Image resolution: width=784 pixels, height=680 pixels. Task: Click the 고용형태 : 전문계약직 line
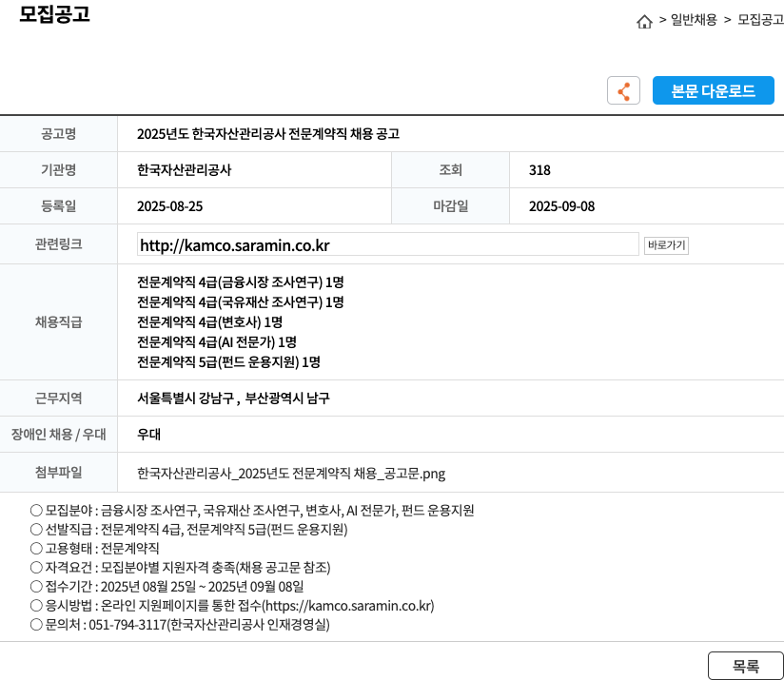point(94,548)
